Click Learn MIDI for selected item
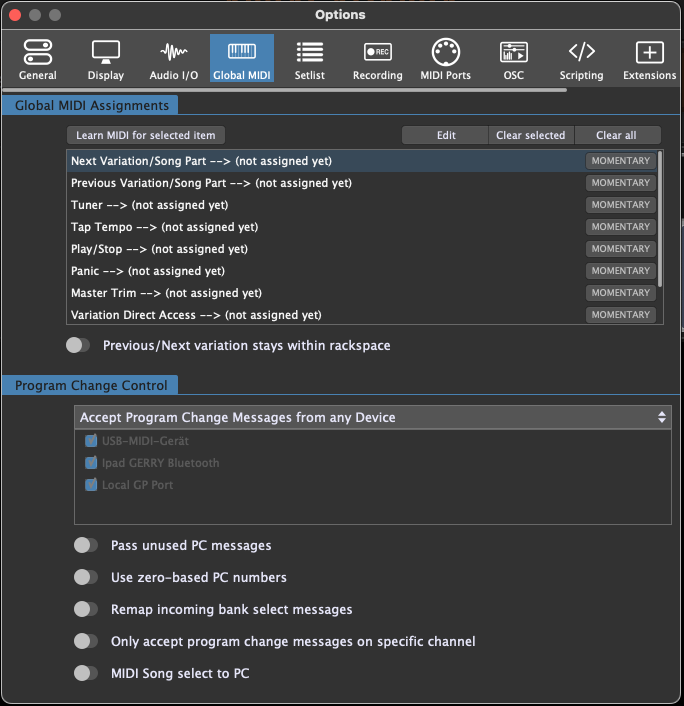This screenshot has height=706, width=684. (146, 135)
